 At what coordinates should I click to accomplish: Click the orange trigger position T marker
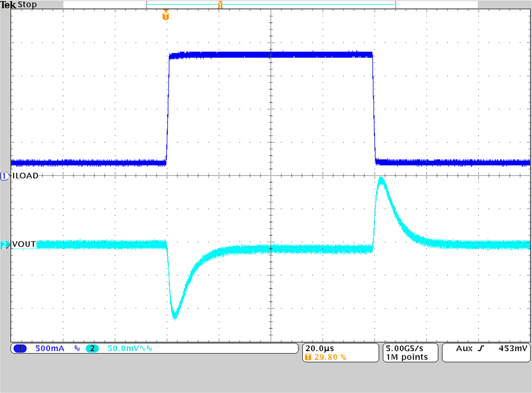[165, 16]
